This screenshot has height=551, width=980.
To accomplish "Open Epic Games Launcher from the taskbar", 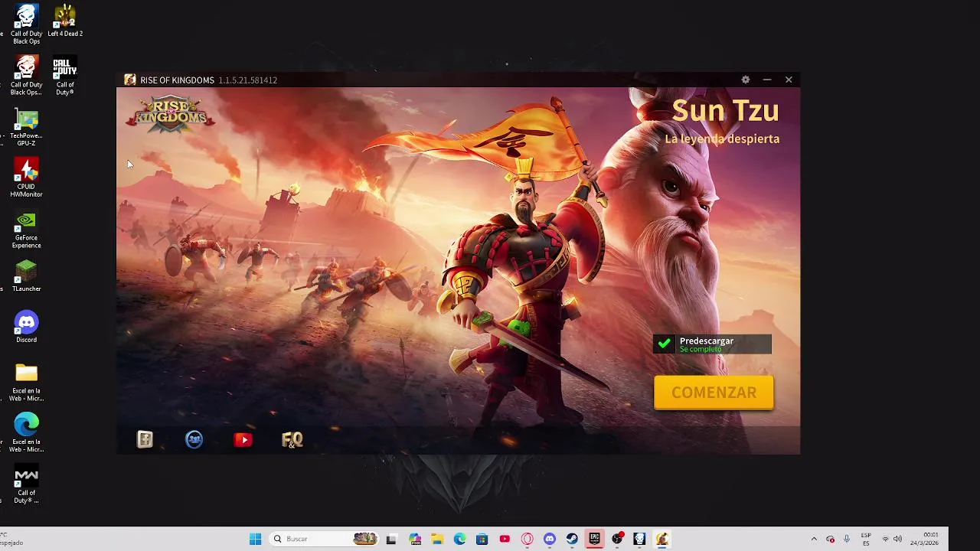I will (x=594, y=539).
